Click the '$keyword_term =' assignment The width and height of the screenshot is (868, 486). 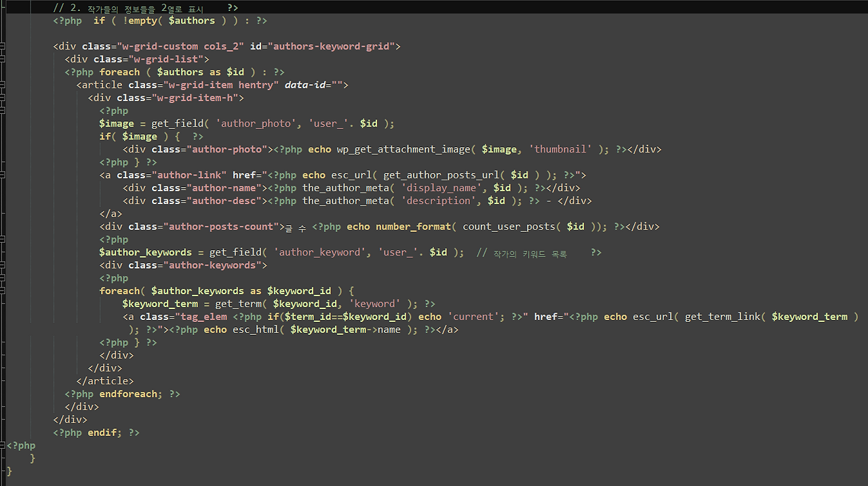(165, 304)
